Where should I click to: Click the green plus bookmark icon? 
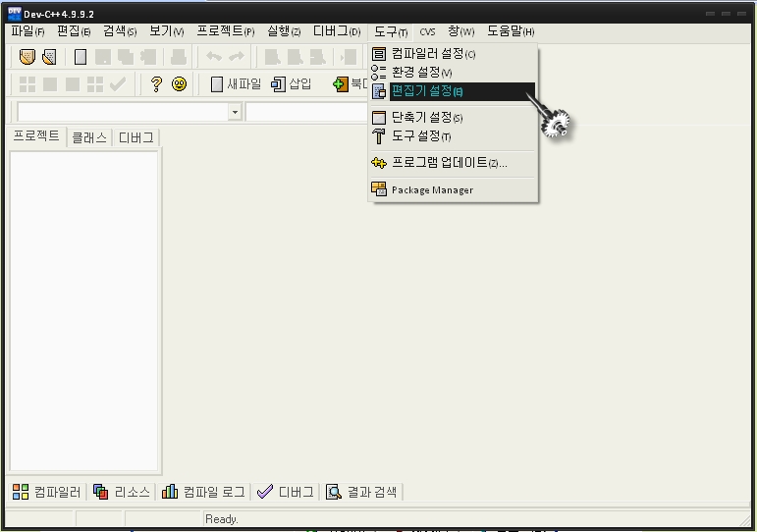pos(341,84)
